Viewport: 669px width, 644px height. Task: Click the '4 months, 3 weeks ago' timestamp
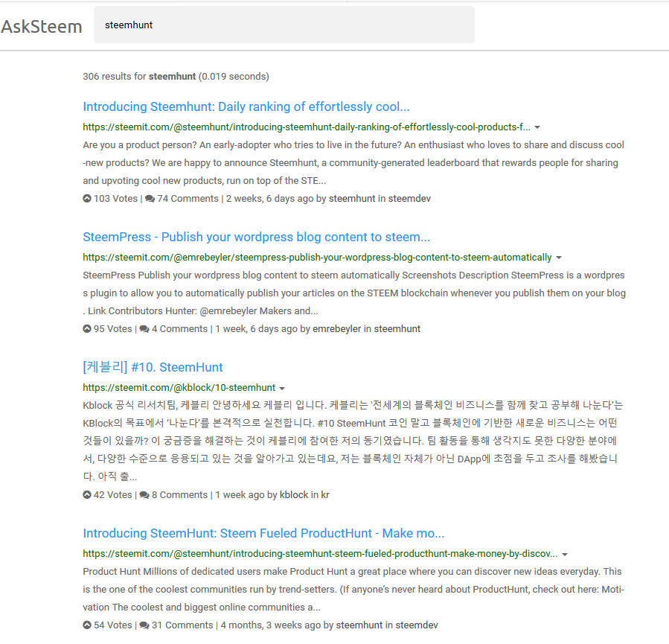pos(270,625)
